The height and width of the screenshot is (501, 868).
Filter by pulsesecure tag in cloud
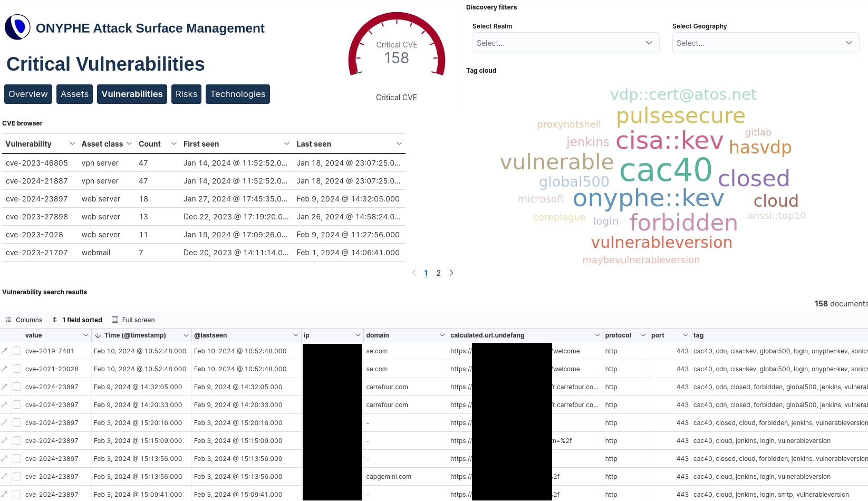click(681, 115)
